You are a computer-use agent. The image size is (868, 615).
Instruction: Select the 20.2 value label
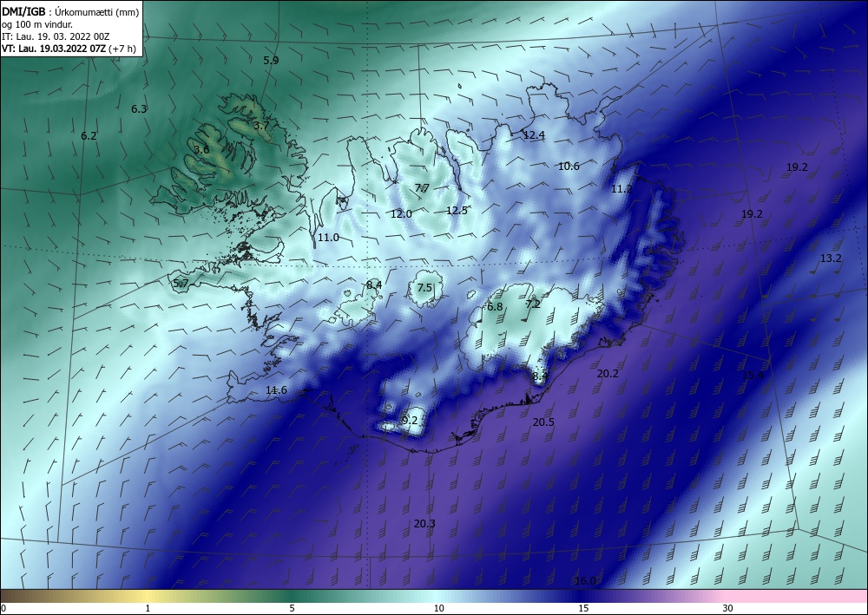[608, 374]
